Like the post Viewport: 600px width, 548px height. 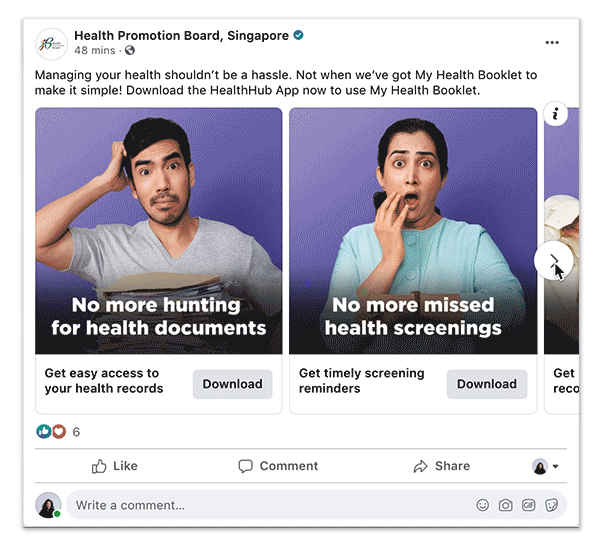[x=114, y=466]
